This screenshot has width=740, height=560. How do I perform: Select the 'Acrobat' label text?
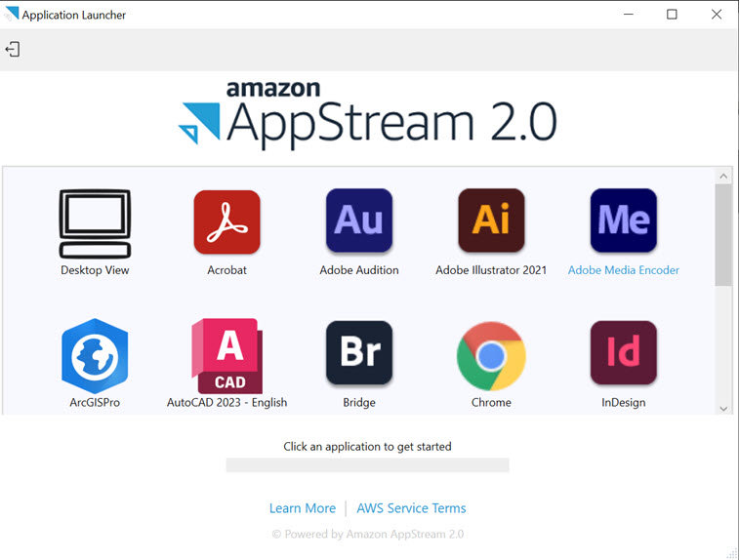227,270
